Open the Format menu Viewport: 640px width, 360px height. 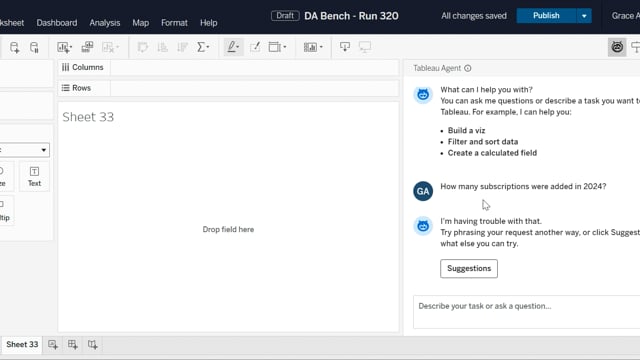pos(174,23)
